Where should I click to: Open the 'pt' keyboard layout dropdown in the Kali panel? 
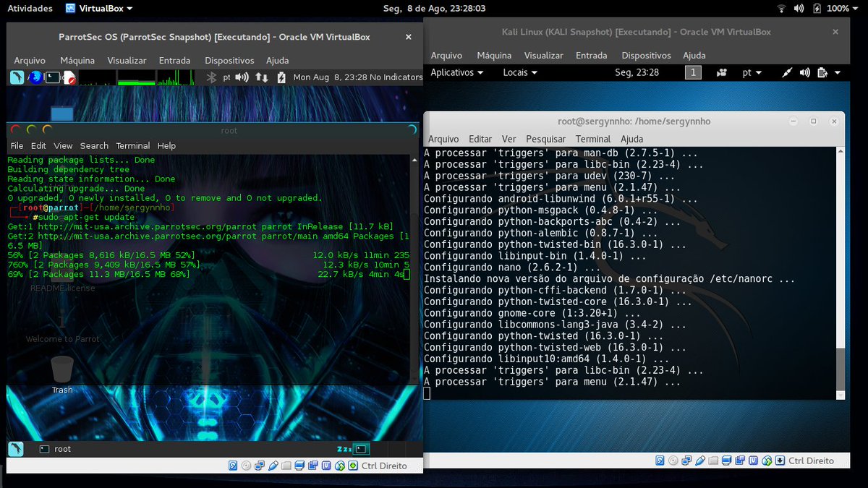752,72
